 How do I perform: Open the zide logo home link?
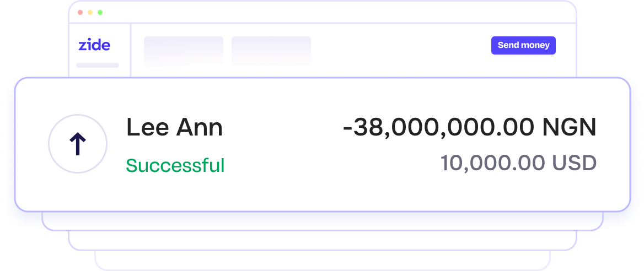[x=94, y=45]
